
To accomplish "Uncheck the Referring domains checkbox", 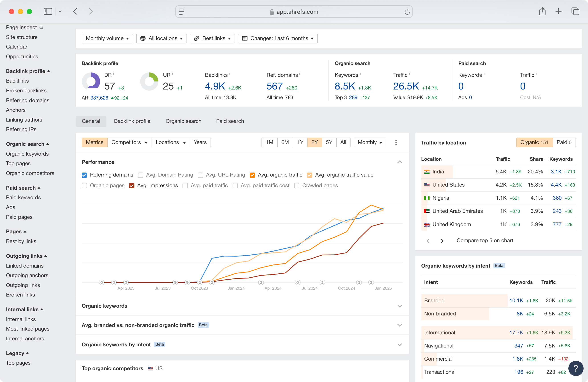I will pyautogui.click(x=84, y=175).
